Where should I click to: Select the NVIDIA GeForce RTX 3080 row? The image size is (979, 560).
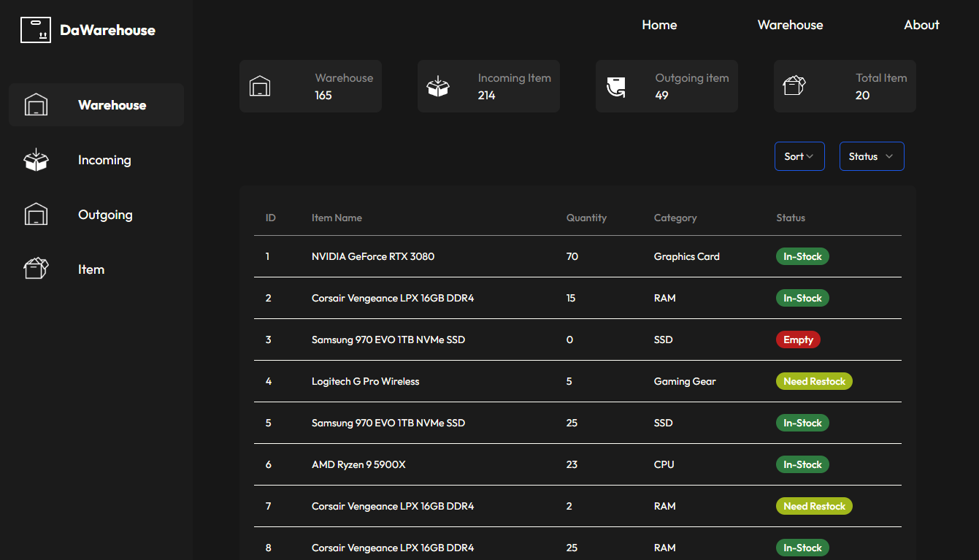(x=373, y=256)
